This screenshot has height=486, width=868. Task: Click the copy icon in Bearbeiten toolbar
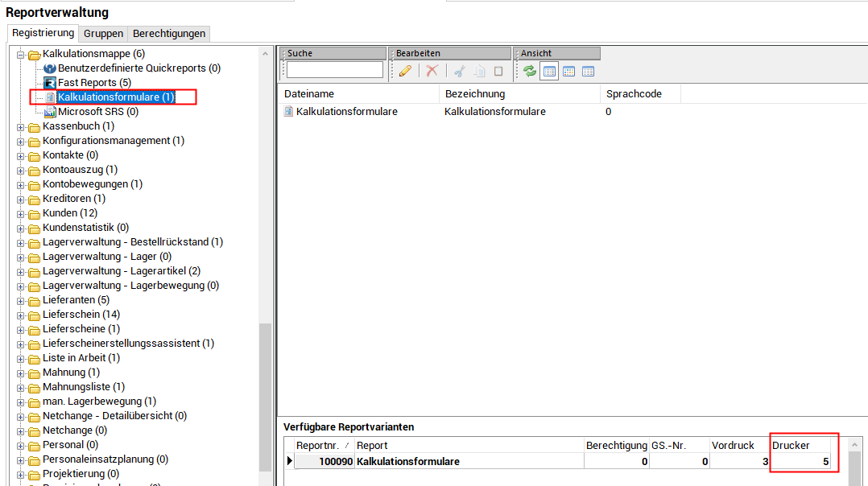(479, 71)
